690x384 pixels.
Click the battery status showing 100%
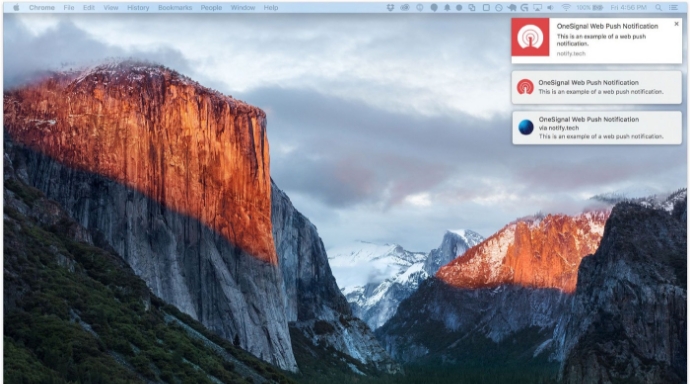(x=589, y=7)
